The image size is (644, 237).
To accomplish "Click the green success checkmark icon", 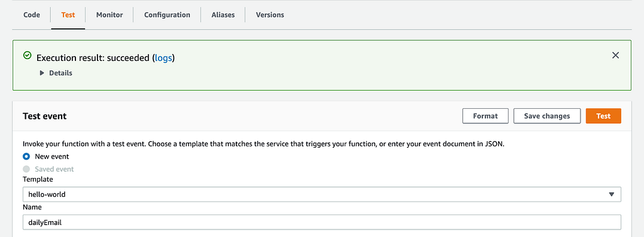I will [27, 55].
